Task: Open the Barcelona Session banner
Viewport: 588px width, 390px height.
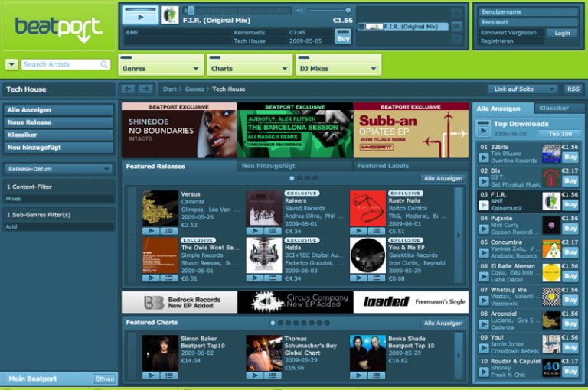Action: click(295, 130)
